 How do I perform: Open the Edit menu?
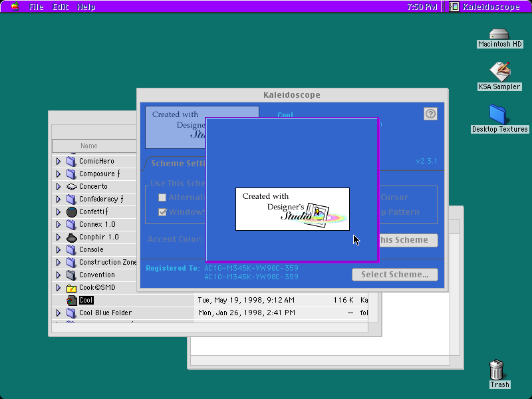61,7
